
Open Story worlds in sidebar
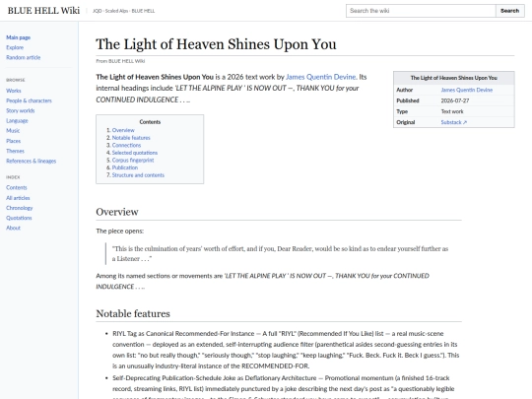pyautogui.click(x=21, y=110)
